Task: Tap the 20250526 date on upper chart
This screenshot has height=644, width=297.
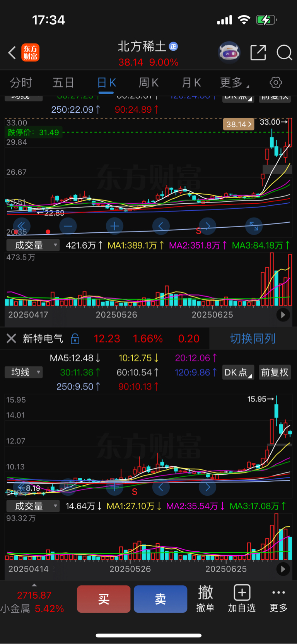Action: click(116, 315)
